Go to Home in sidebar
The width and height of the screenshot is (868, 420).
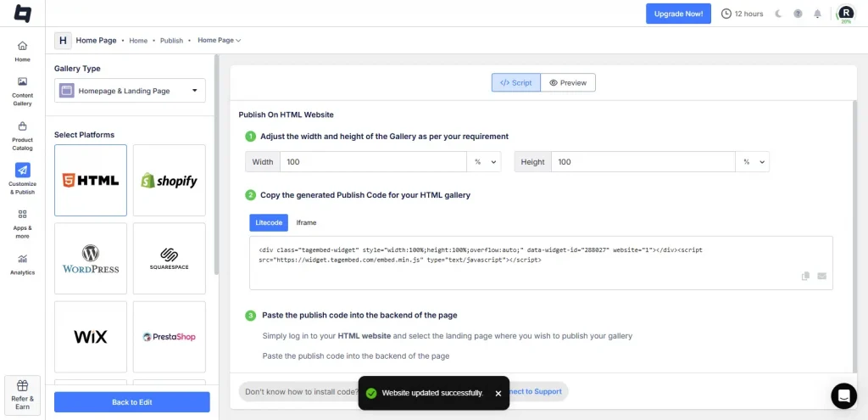coord(23,51)
